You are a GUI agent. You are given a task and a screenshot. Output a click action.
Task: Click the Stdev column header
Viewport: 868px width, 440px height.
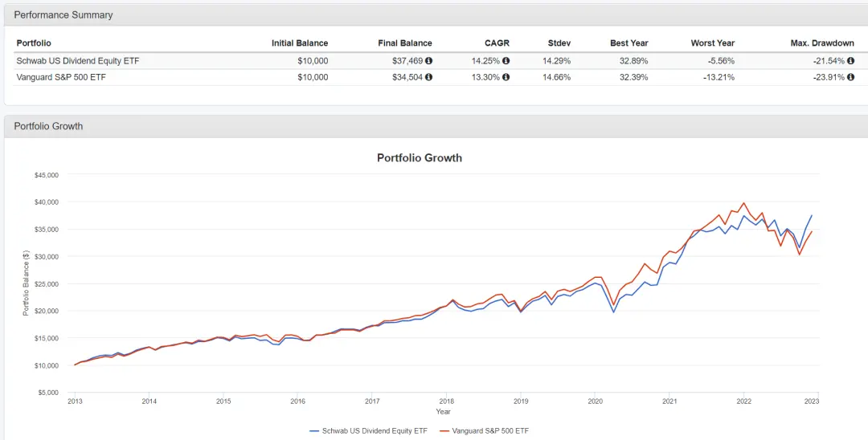pos(559,43)
